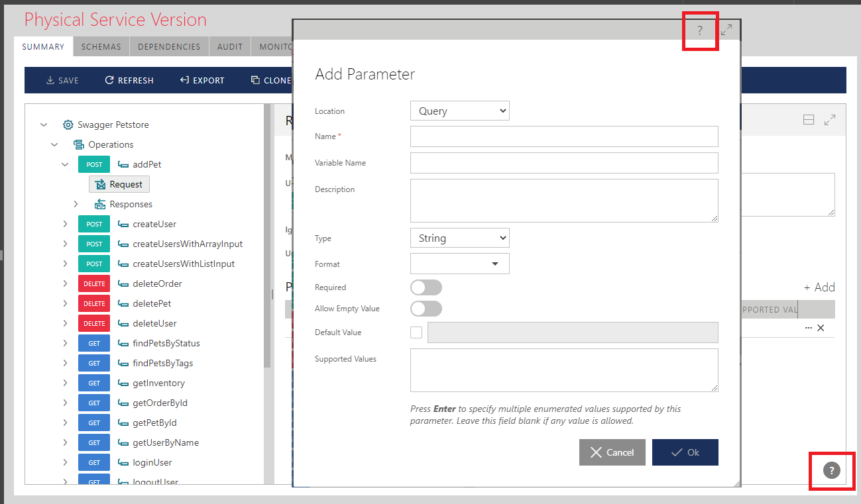Click into the Name input field
The height and width of the screenshot is (504, 861).
point(564,136)
